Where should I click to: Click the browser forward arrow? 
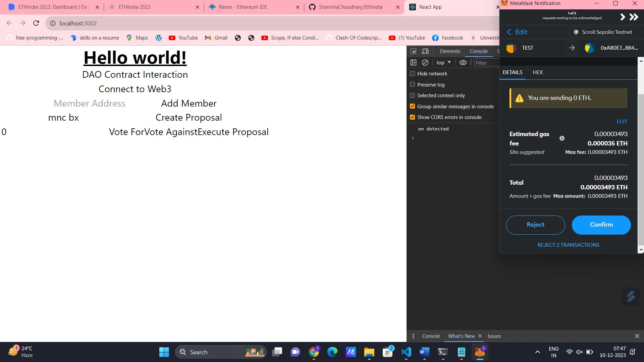click(22, 23)
